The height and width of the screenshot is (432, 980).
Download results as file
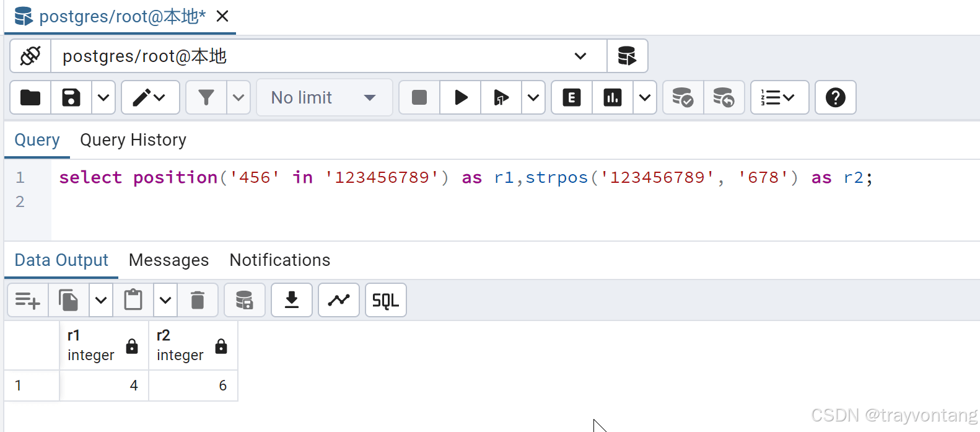point(292,300)
